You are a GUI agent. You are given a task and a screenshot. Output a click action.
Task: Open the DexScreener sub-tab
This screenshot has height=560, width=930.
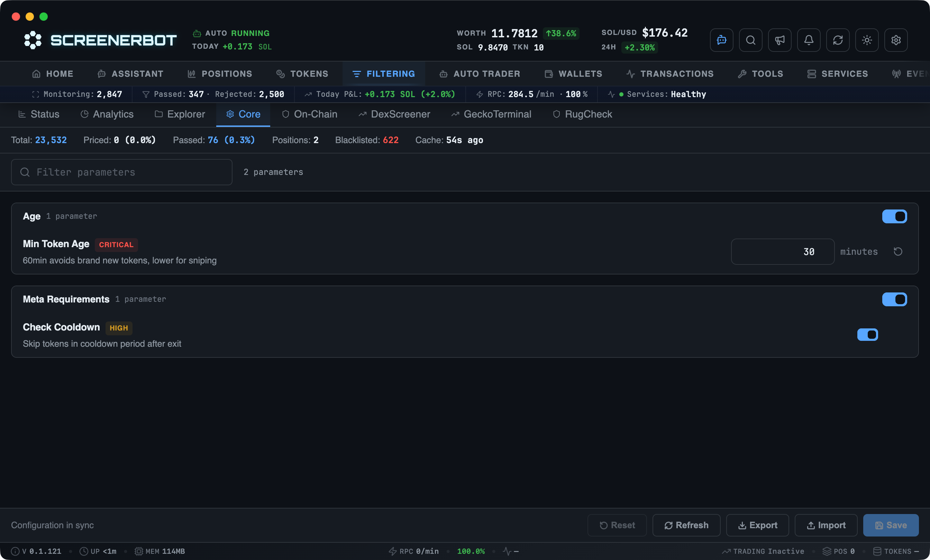point(394,114)
